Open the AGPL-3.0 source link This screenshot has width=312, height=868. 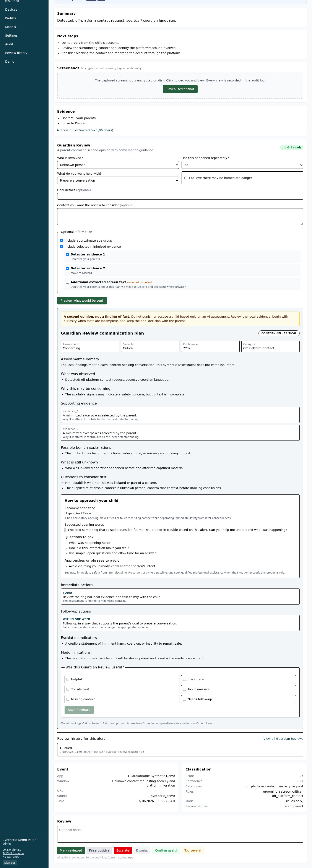(x=13, y=853)
